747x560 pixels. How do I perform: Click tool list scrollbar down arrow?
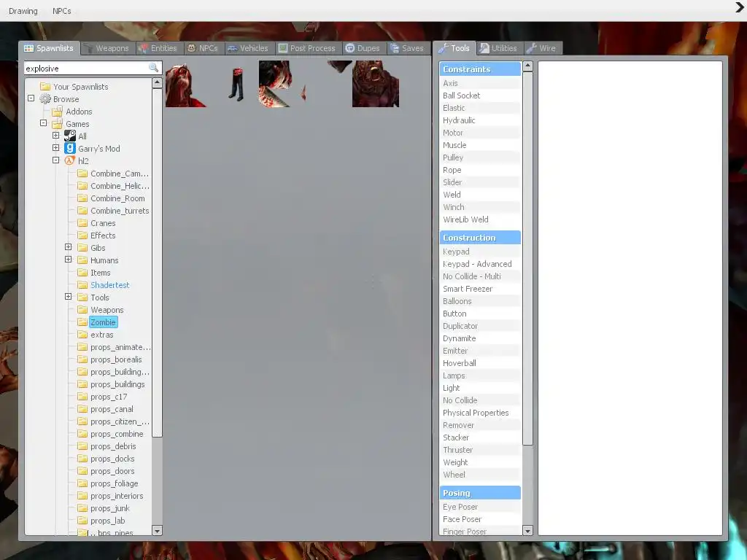pos(527,531)
